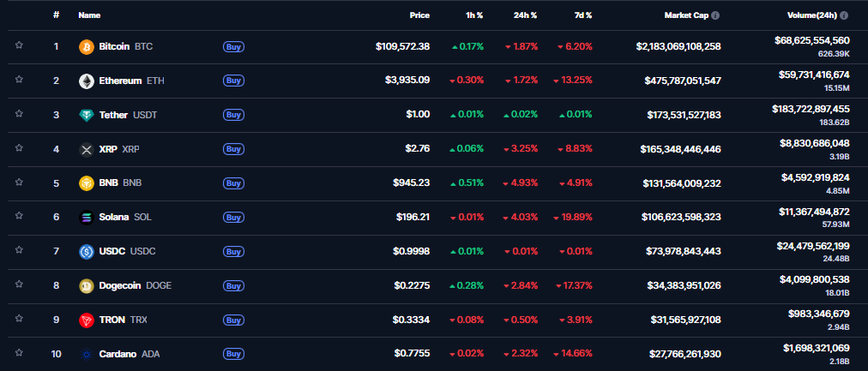
Task: Click the BNB coin logo icon
Action: pyautogui.click(x=86, y=183)
